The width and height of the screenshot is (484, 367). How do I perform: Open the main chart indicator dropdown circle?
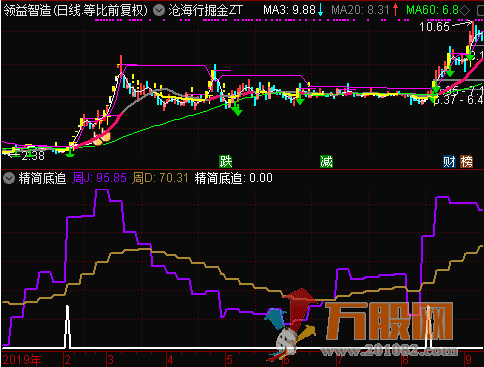[159, 10]
